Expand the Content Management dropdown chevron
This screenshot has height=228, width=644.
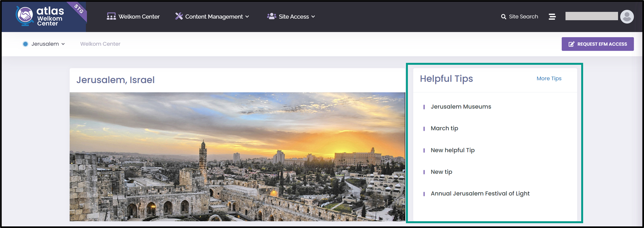point(247,17)
